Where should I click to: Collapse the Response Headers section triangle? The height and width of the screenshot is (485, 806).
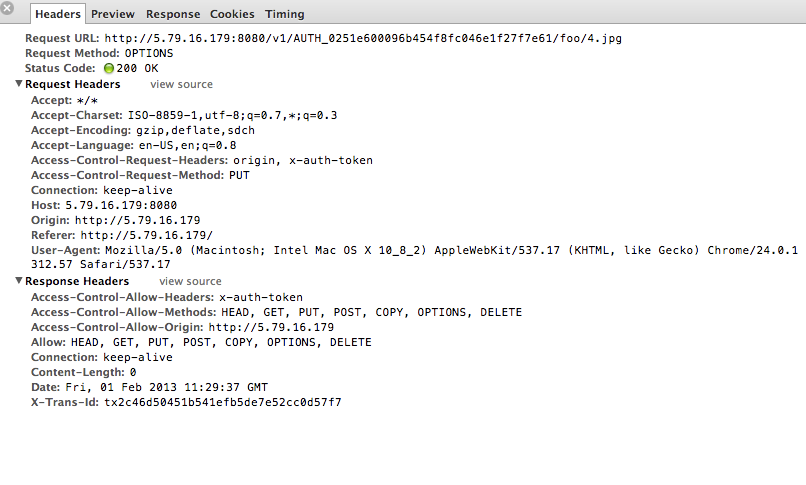pos(19,281)
